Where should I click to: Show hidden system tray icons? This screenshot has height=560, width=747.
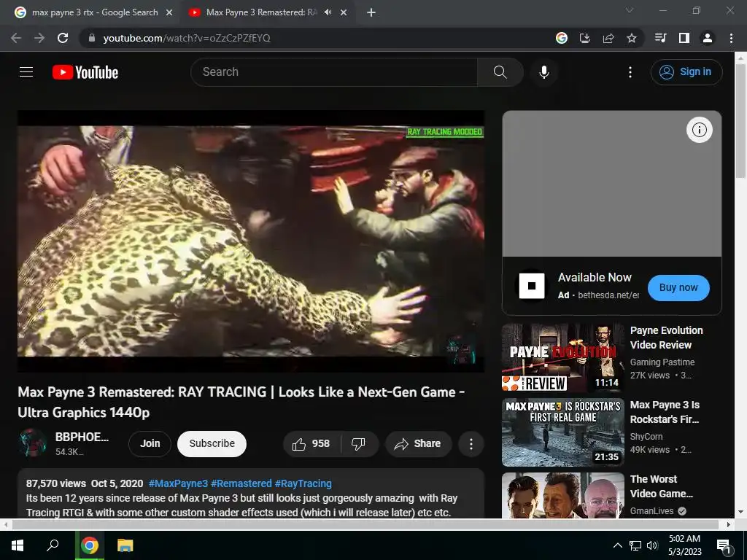pos(617,545)
